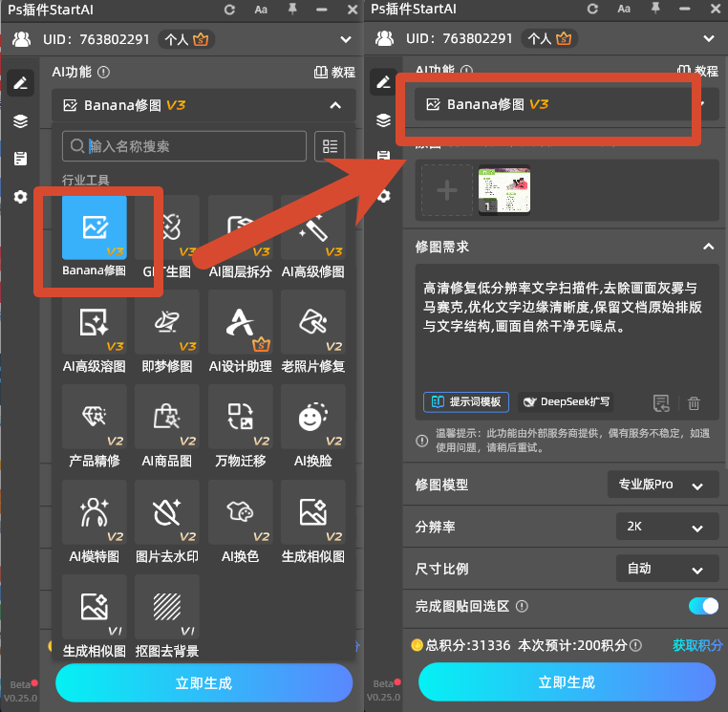The height and width of the screenshot is (712, 728).
Task: Pin the right StartAI panel
Action: (655, 8)
